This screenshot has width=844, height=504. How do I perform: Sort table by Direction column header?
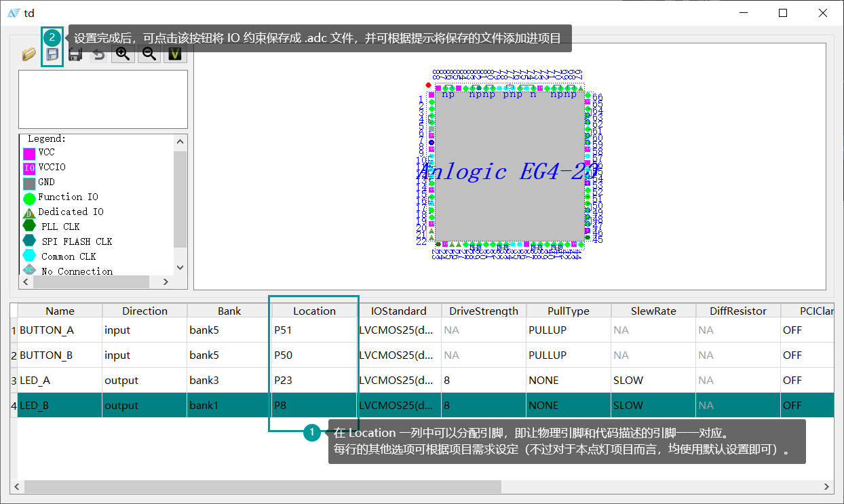145,311
